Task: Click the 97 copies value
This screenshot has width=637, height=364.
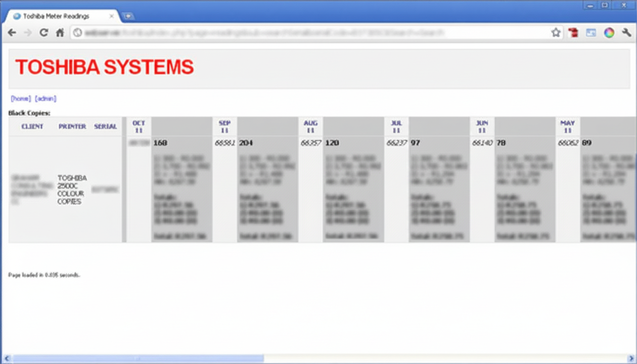Action: coord(416,143)
